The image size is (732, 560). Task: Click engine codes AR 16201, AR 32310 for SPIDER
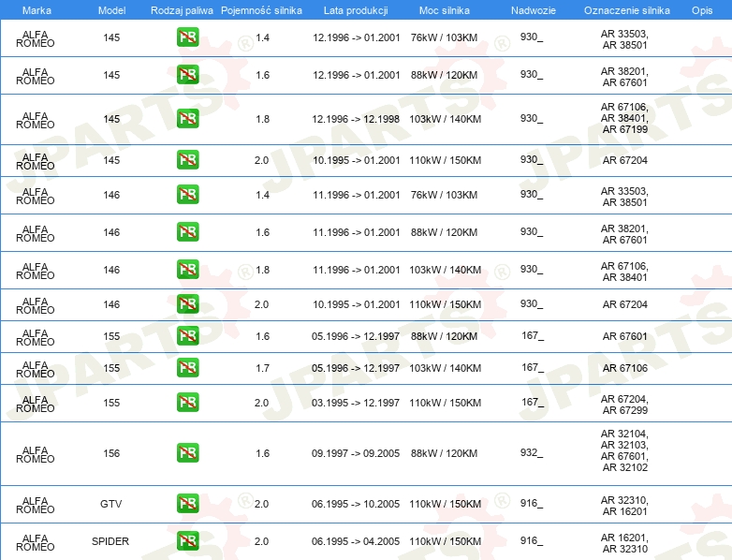click(624, 543)
